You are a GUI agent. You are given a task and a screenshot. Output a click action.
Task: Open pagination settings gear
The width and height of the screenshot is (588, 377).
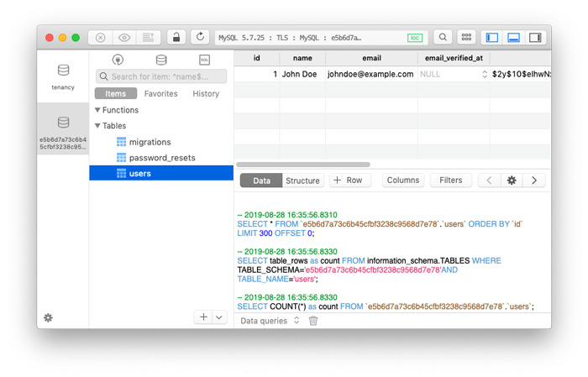click(x=512, y=181)
